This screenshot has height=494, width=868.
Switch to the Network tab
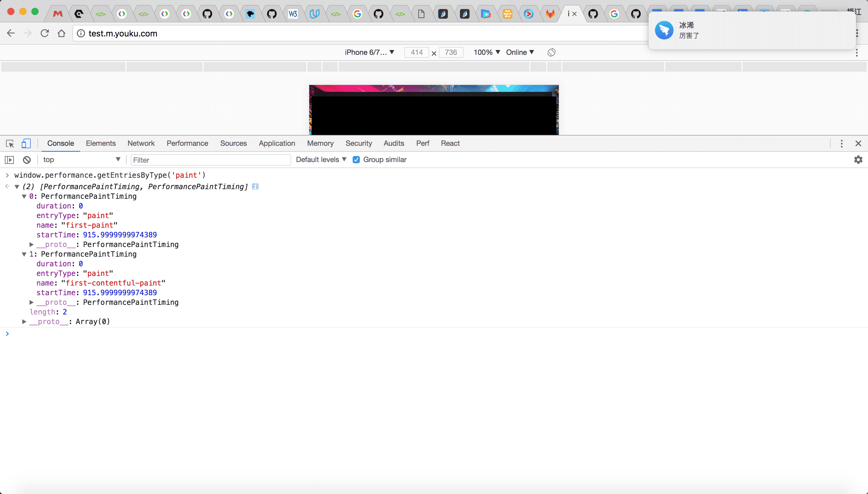tap(141, 143)
